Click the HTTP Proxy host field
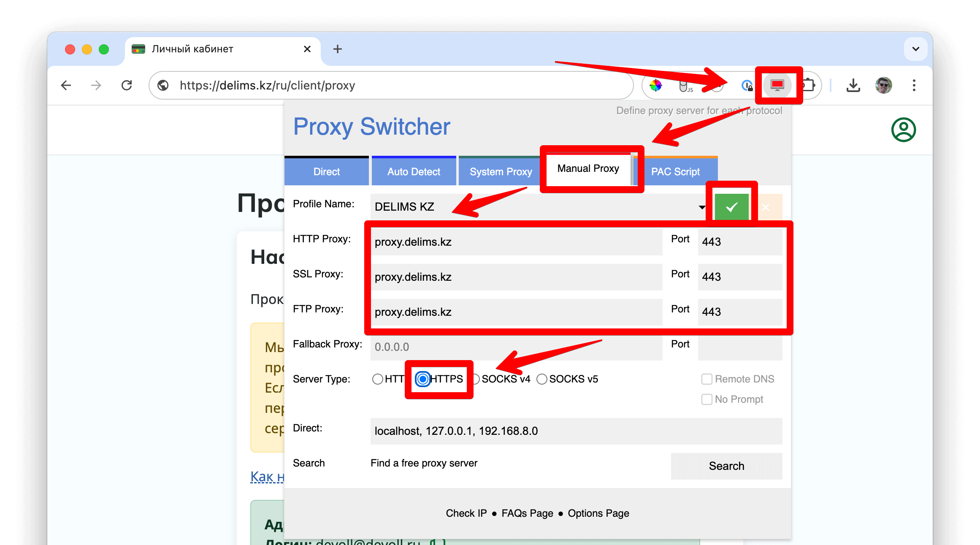 tap(516, 242)
